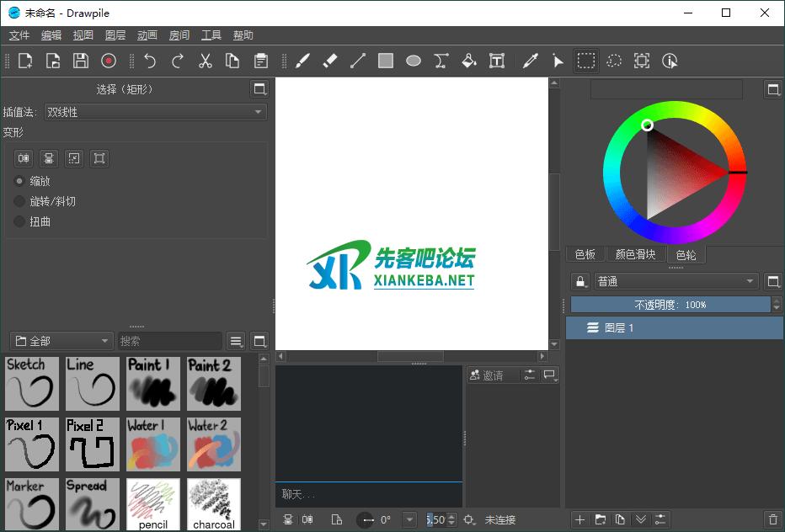
Task: Use the Color picker eyedropper tool
Action: 530,60
